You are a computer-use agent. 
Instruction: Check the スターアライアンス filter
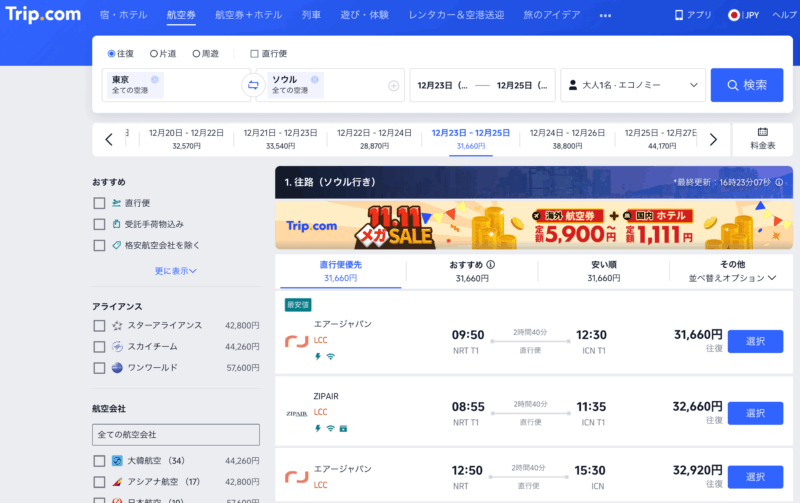pos(99,325)
